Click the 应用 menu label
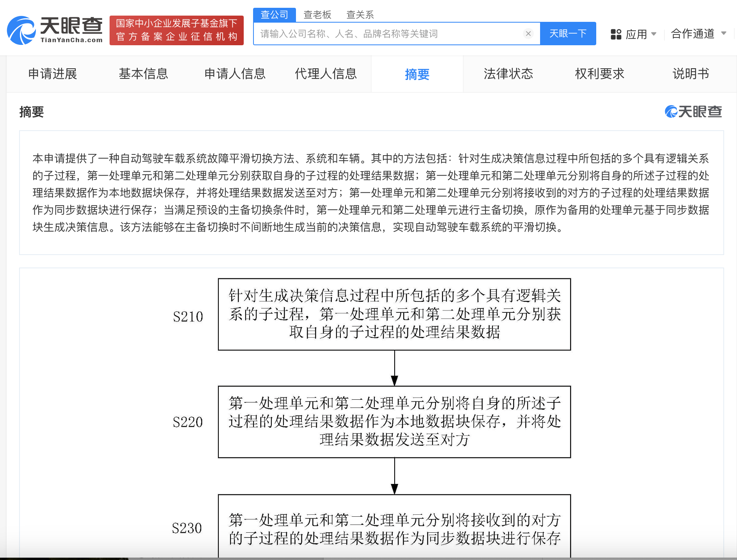 636,34
